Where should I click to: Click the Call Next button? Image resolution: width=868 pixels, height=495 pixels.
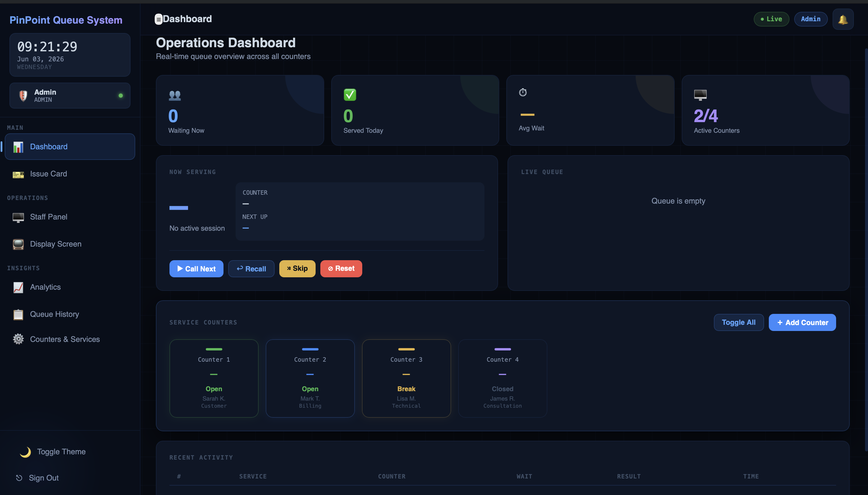pos(196,269)
